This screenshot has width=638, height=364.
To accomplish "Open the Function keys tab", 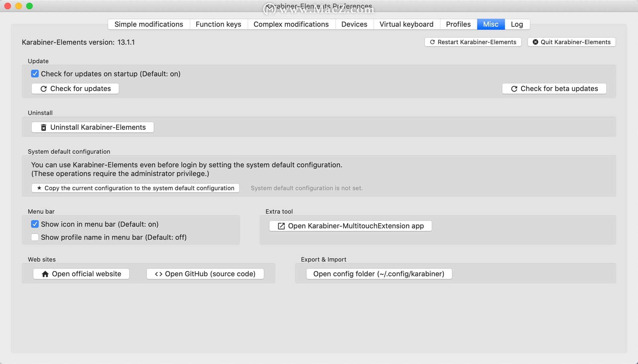I will pyautogui.click(x=219, y=24).
